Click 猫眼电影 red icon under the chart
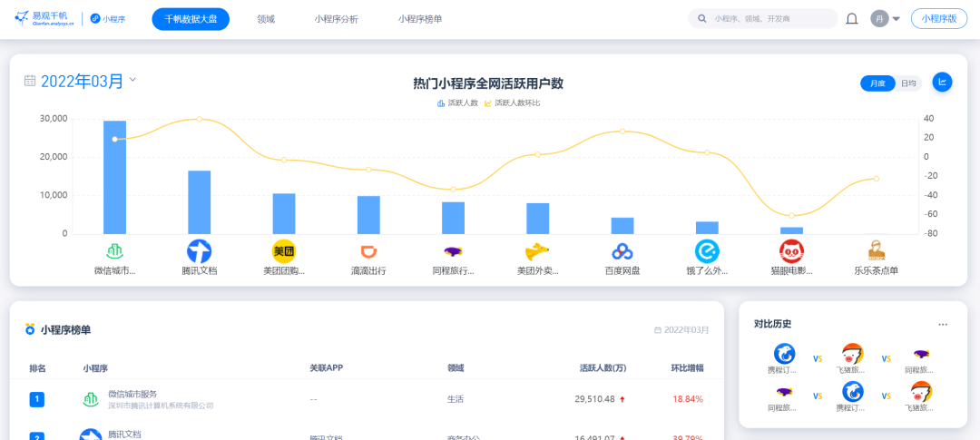 click(x=791, y=251)
